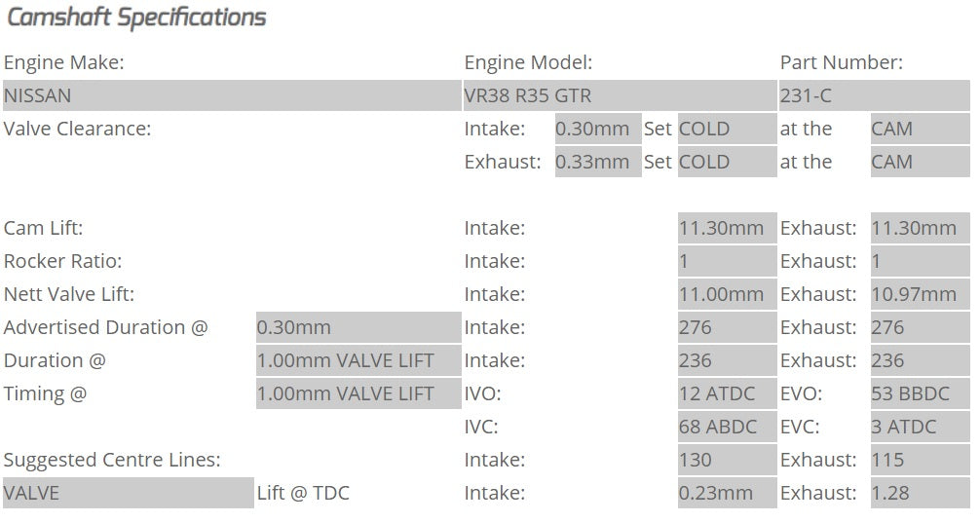Select the intake Nett Valve Lift 11.00mm value
The height and width of the screenshot is (523, 980).
[727, 295]
